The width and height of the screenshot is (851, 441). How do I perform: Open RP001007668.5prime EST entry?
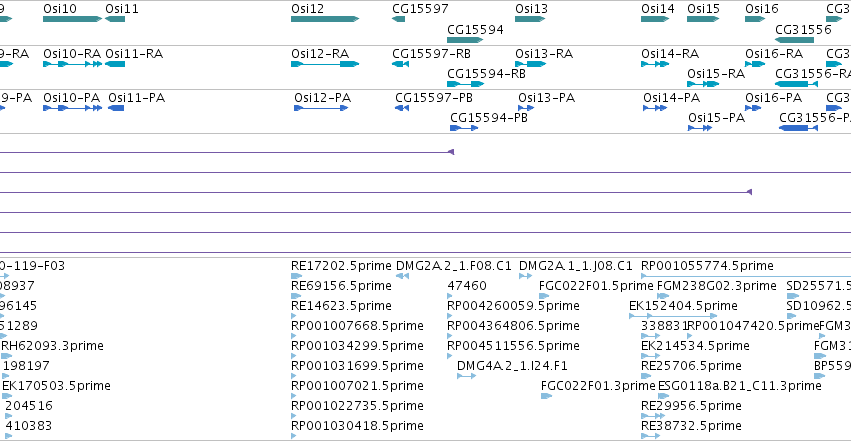[294, 336]
